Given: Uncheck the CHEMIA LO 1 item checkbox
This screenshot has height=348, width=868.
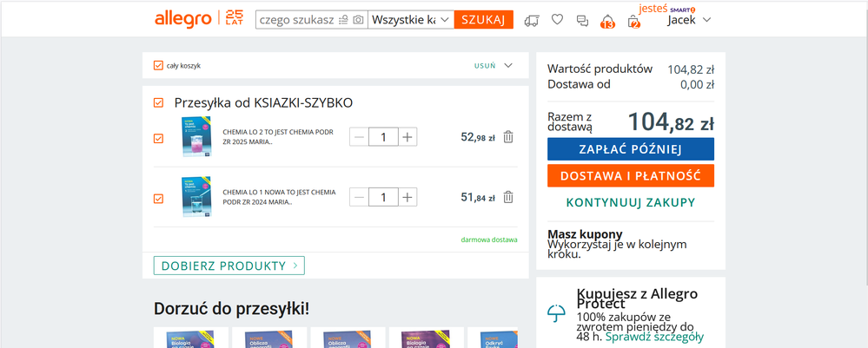Looking at the screenshot, I should coord(158,199).
